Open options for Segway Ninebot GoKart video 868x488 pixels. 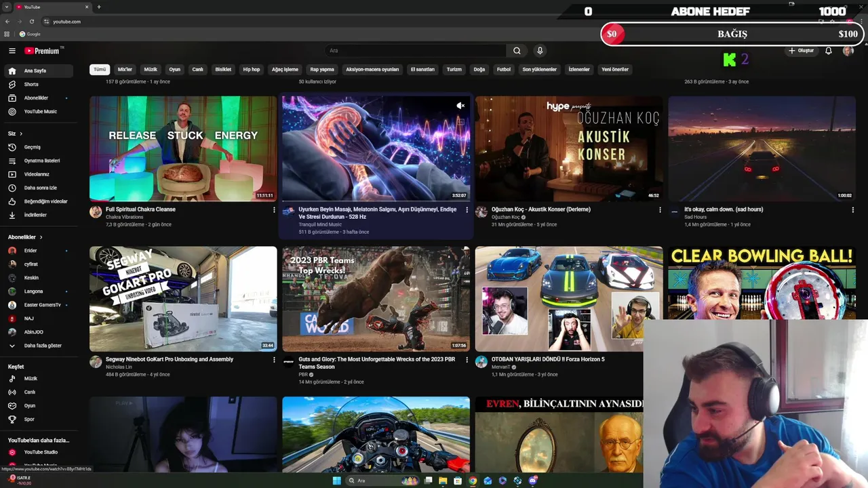click(x=274, y=360)
